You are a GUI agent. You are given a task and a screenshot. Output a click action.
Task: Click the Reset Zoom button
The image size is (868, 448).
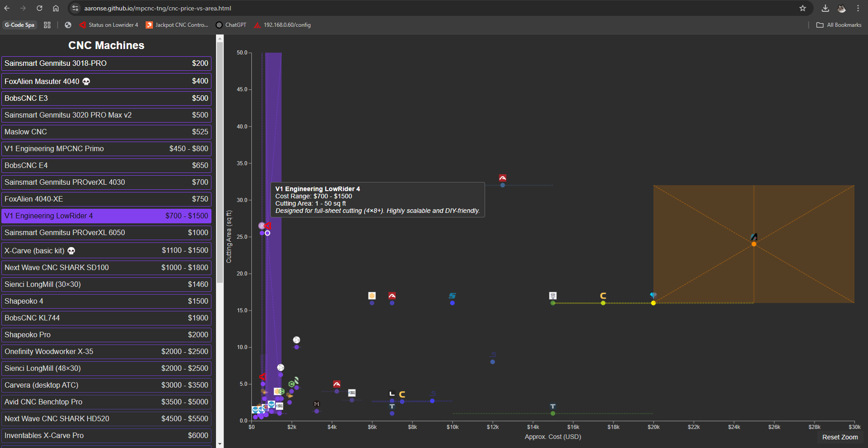(840, 437)
